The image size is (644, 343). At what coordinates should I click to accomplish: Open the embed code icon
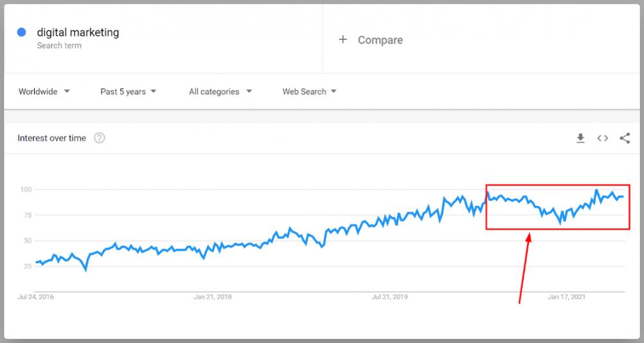click(602, 138)
